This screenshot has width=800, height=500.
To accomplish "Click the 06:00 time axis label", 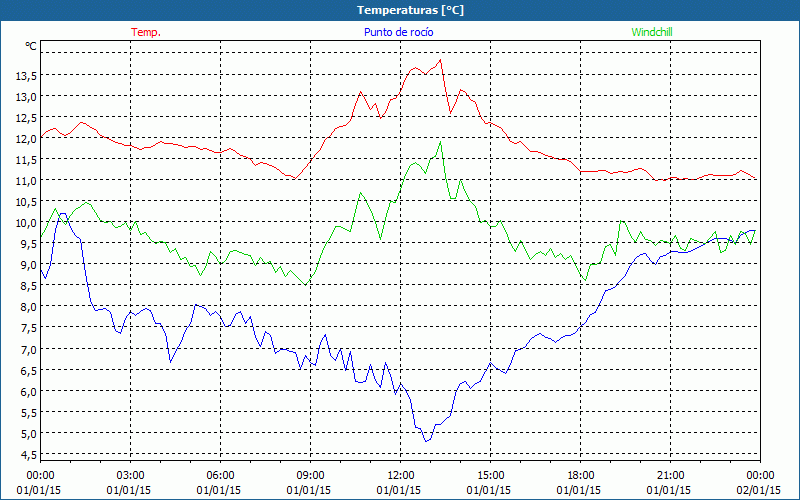I will (220, 476).
